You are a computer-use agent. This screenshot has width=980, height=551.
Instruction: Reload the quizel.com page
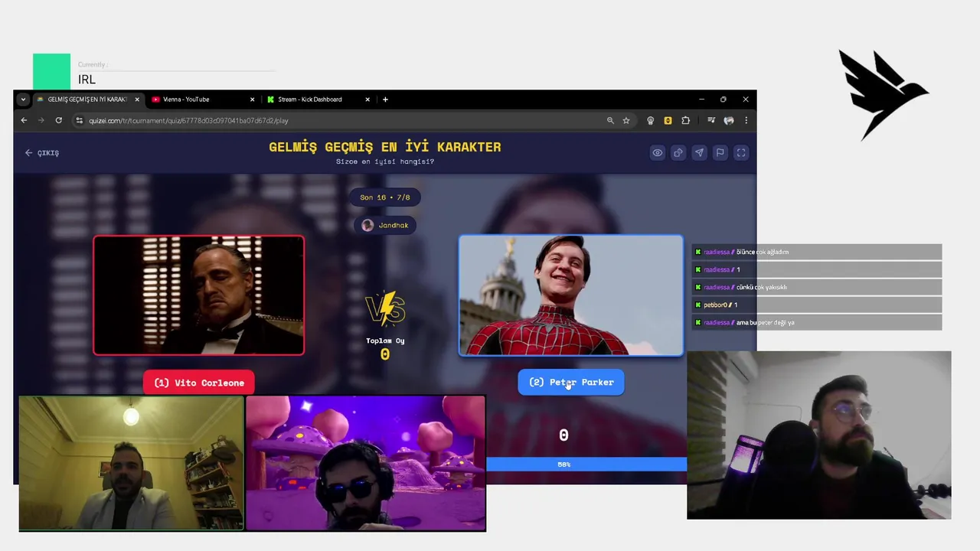click(59, 120)
